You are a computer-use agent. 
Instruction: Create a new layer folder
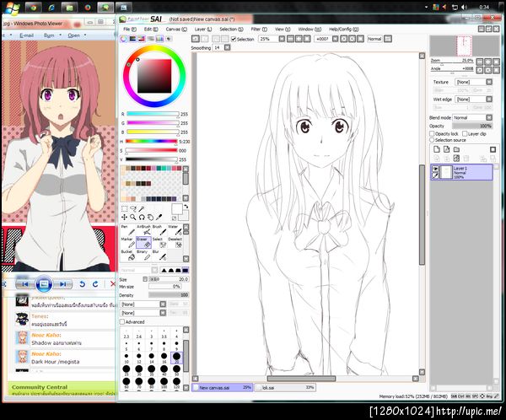pos(456,149)
